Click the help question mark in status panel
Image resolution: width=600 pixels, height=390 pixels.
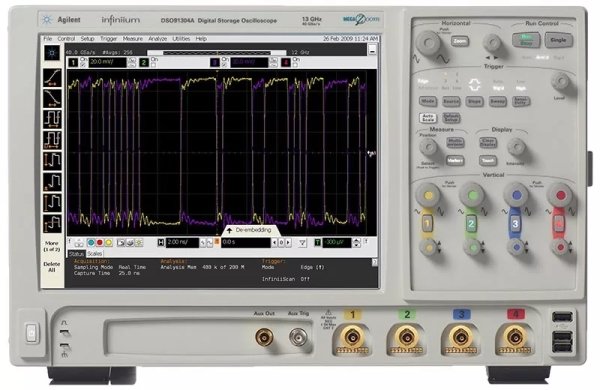coord(375,262)
